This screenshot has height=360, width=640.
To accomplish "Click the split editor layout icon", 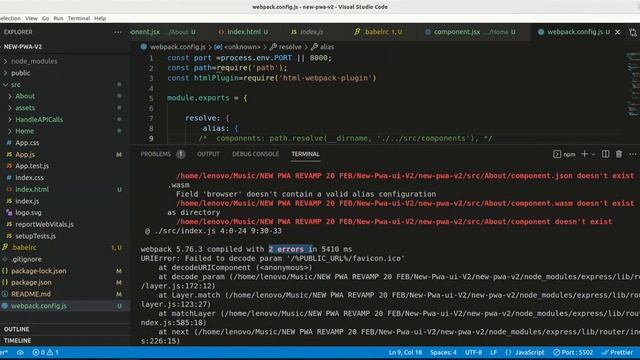I will pos(633,32).
